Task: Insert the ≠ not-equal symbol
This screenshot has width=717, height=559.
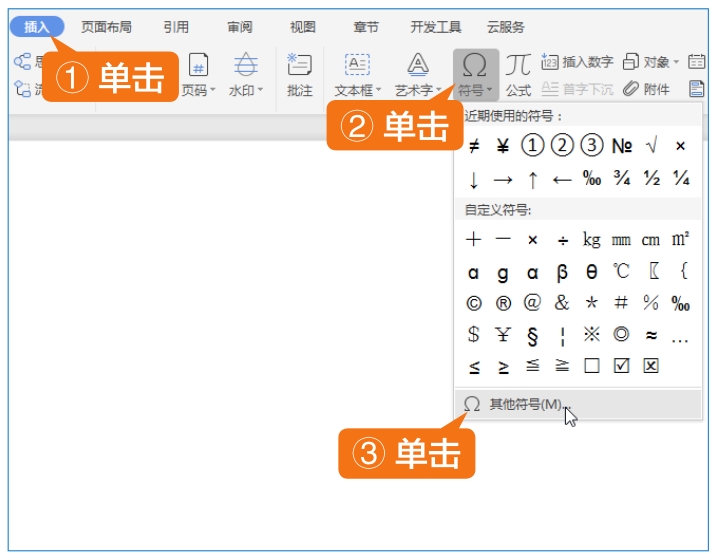Action: coord(474,146)
